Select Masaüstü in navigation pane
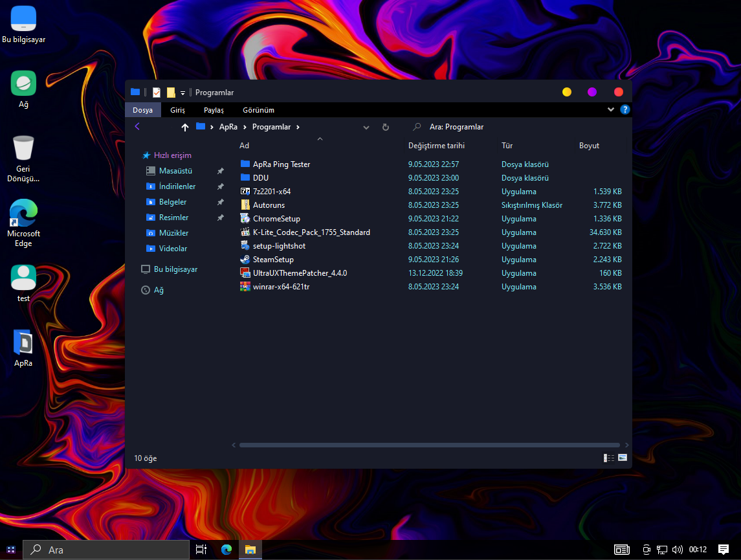This screenshot has width=741, height=560. (x=175, y=171)
